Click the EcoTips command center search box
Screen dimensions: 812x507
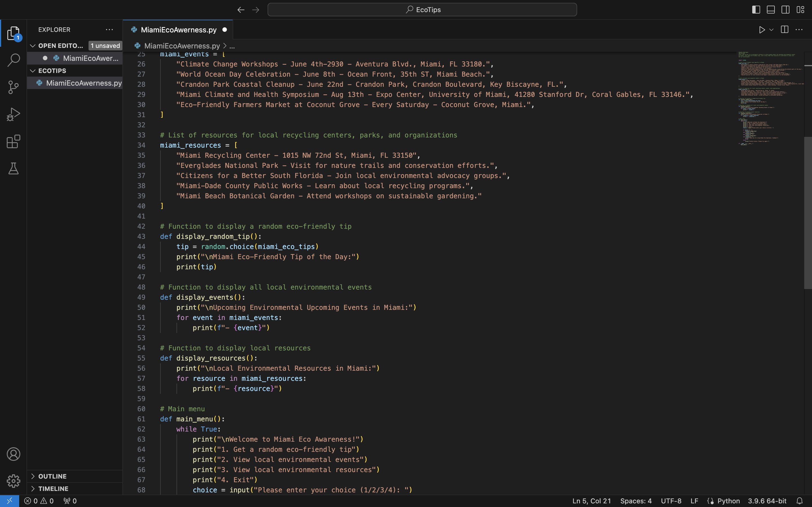(x=422, y=10)
